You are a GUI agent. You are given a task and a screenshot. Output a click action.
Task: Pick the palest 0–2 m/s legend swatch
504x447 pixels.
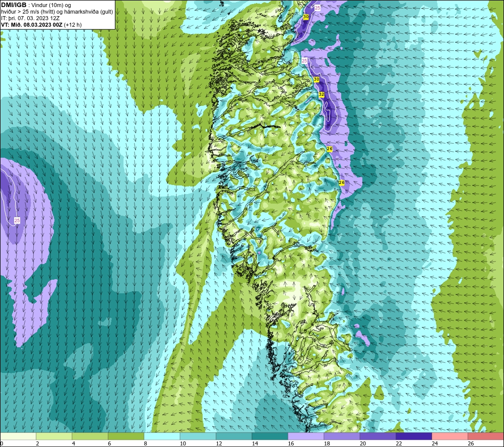pyautogui.click(x=18, y=436)
